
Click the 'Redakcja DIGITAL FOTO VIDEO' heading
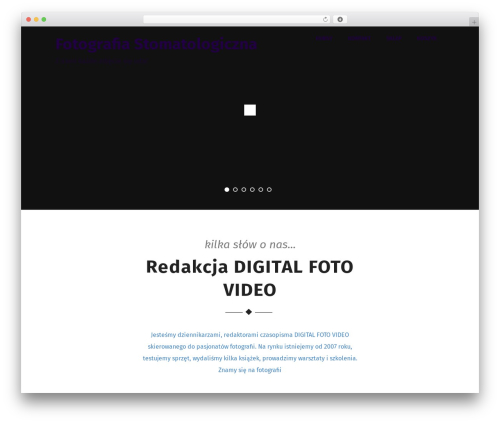point(250,278)
